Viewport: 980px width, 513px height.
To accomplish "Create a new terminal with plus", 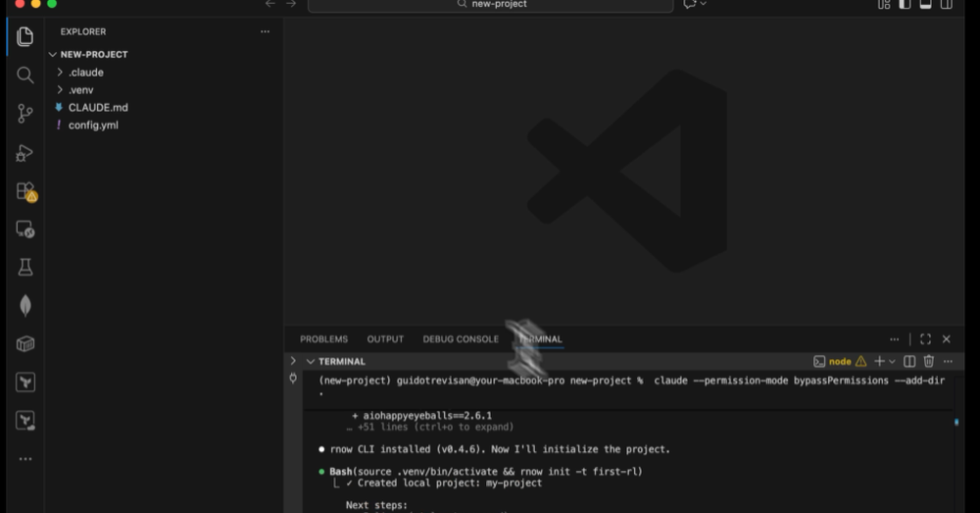I will pyautogui.click(x=879, y=361).
